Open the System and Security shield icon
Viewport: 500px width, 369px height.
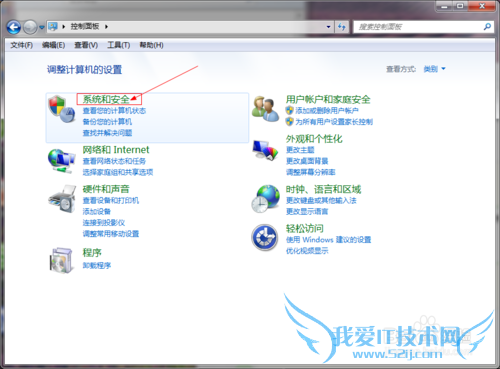click(62, 109)
